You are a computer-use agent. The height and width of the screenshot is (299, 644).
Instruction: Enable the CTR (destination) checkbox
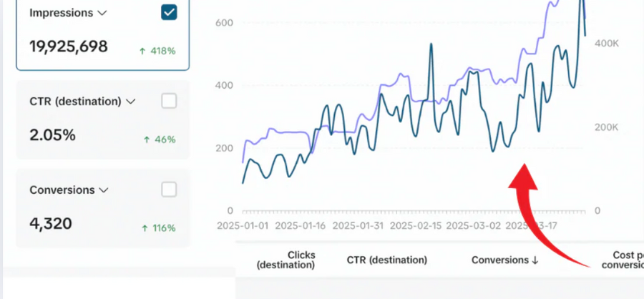169,102
